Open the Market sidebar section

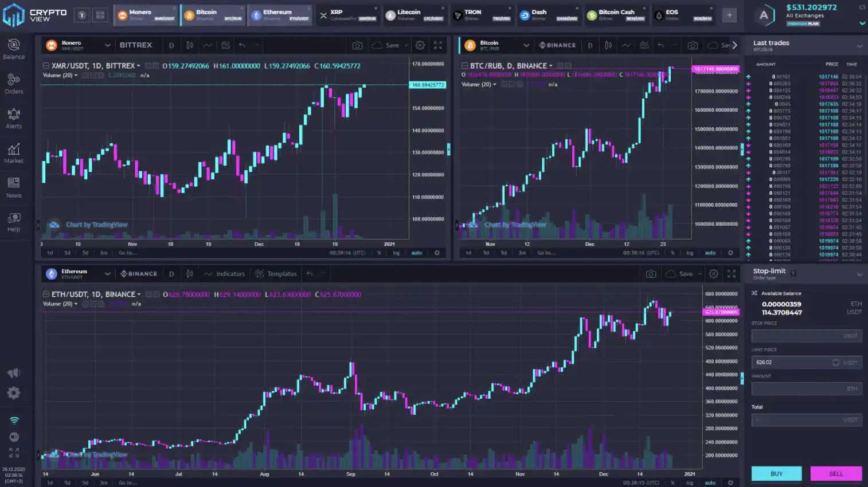click(x=14, y=153)
